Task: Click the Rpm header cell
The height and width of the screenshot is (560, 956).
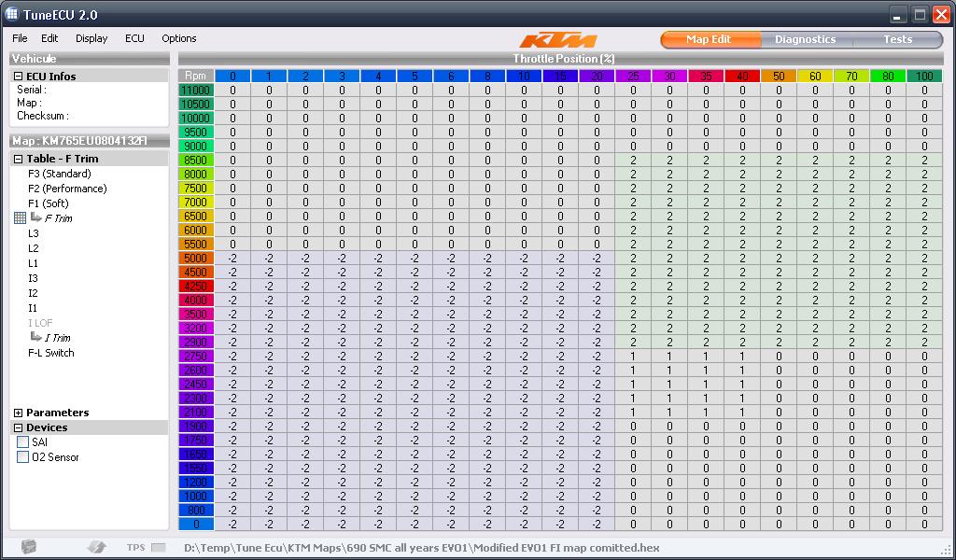Action: tap(196, 76)
